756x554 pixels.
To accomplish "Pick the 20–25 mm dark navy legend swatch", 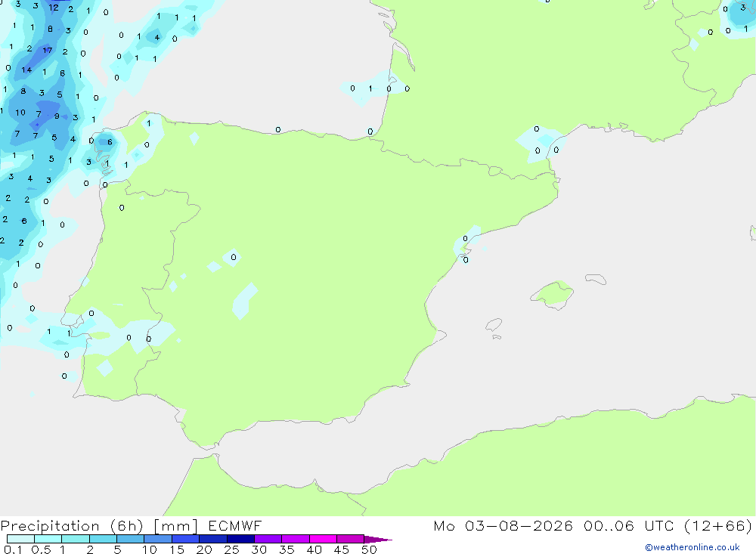I will (213, 539).
